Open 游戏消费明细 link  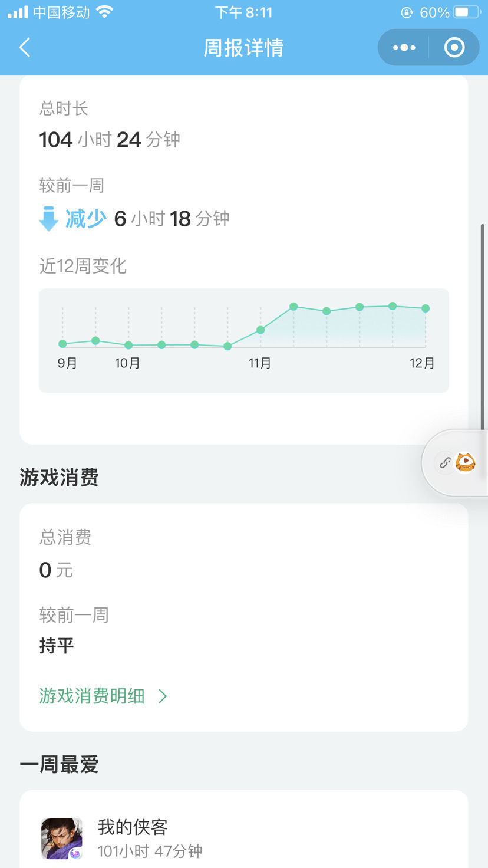coord(92,696)
